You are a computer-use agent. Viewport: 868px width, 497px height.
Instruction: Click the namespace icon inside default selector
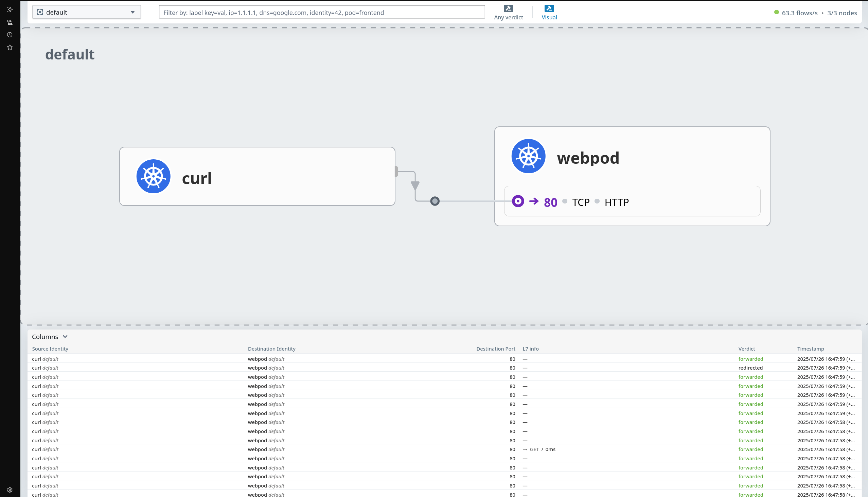click(40, 12)
